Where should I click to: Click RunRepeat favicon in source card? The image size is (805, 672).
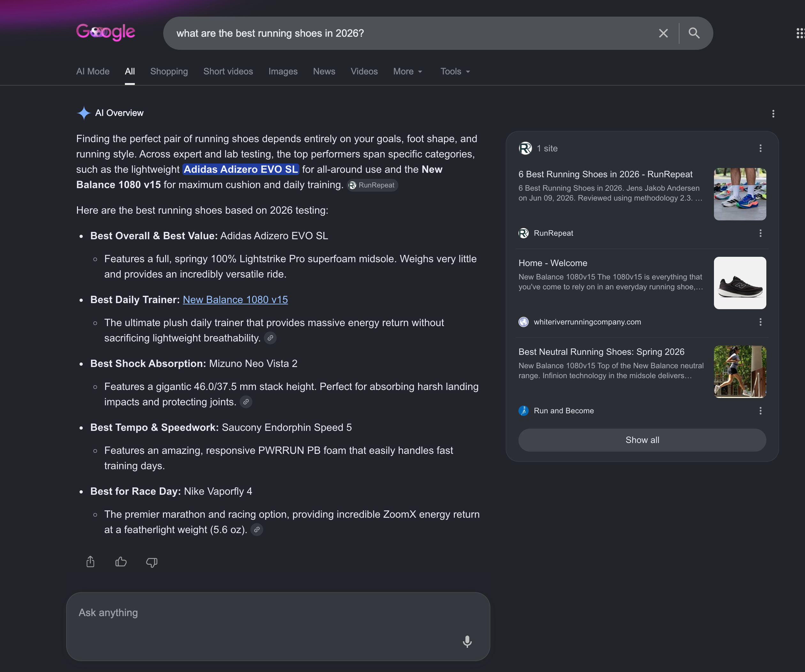(524, 233)
